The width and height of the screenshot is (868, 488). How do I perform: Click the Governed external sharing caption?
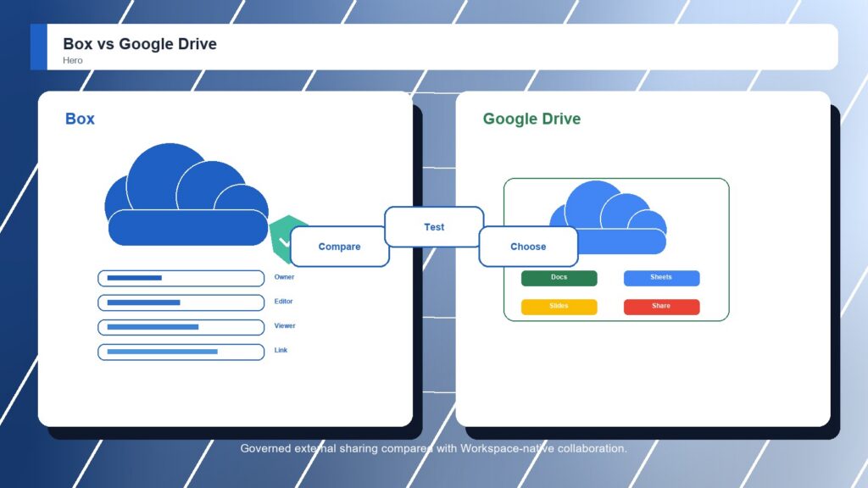click(433, 448)
